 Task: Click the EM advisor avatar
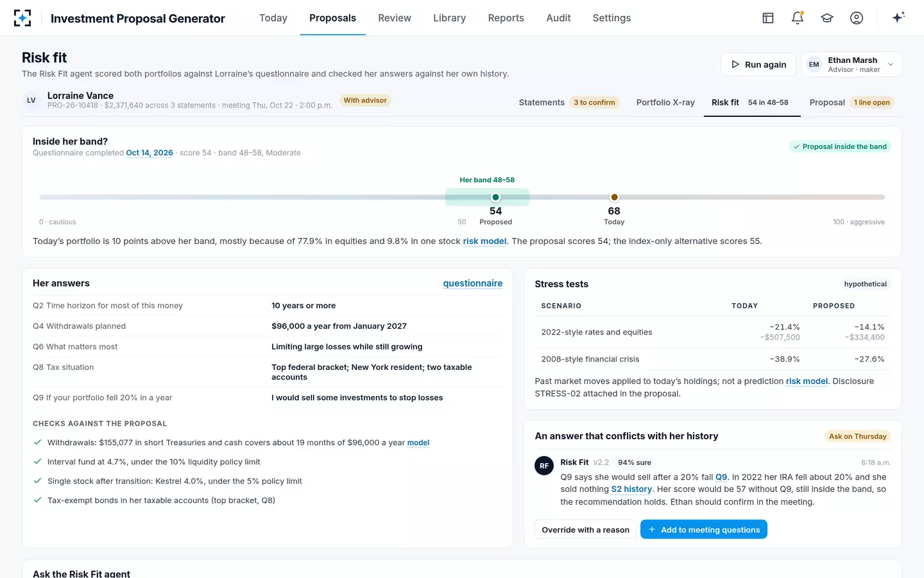(814, 64)
